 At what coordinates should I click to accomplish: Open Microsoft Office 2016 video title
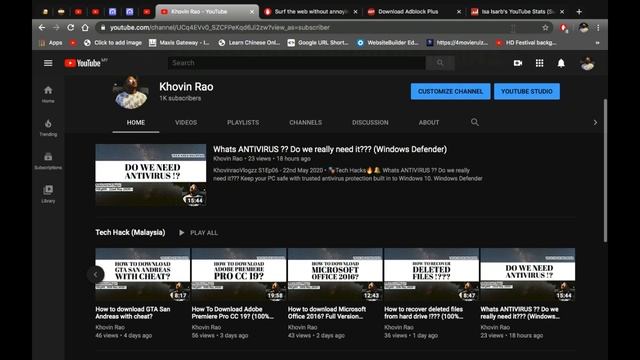[327, 313]
